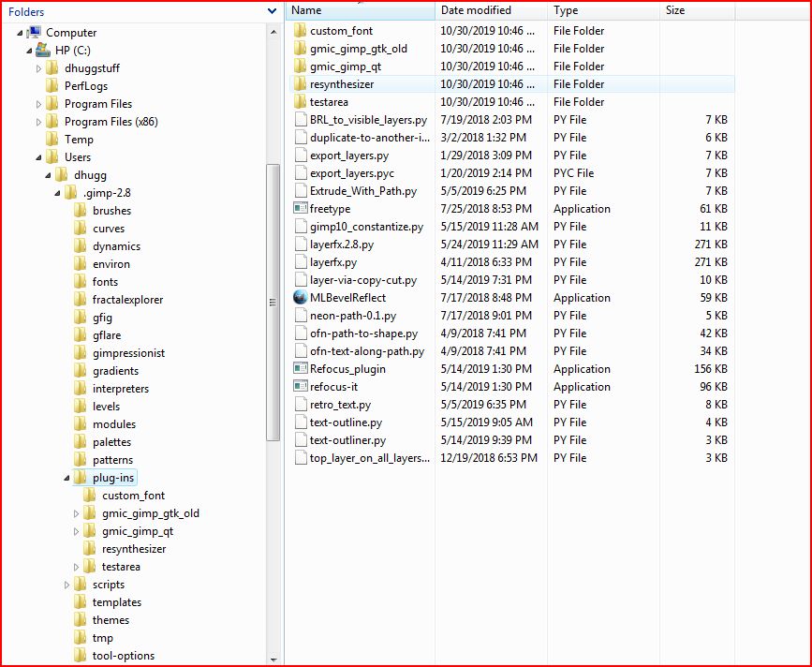This screenshot has height=667, width=812.
Task: Select the tool-options folder in tree
Action: 124,656
